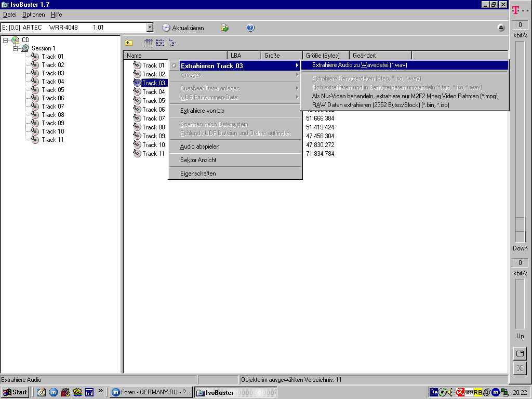This screenshot has height=399, width=532.
Task: Open help via the blue question mark icon
Action: [250, 28]
